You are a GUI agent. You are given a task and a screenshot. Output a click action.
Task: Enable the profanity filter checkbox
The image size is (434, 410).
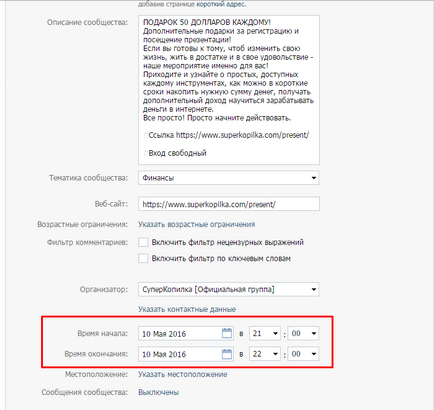pos(143,242)
